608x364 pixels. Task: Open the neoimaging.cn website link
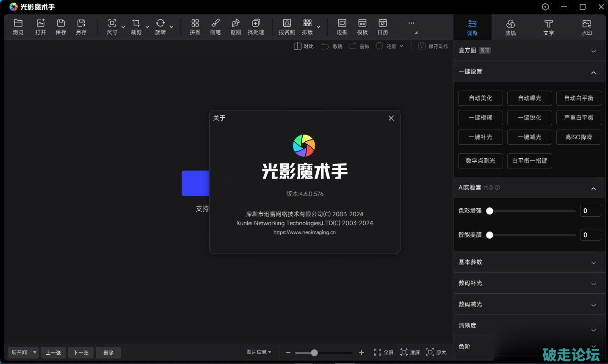(304, 232)
